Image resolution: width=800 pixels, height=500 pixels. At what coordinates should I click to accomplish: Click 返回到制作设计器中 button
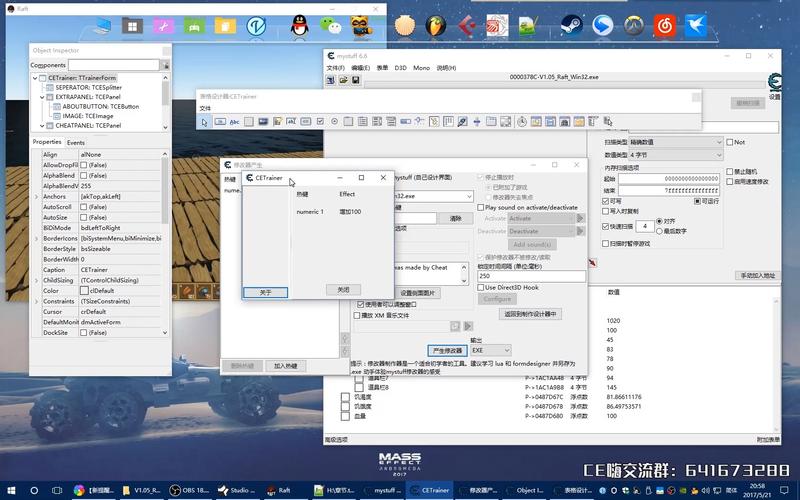pos(530,314)
